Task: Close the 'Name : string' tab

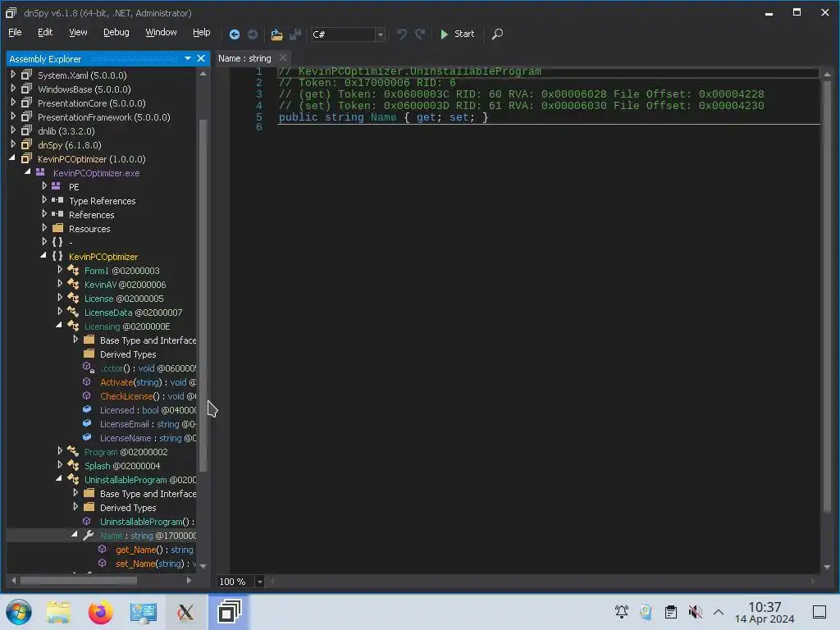Action: (x=283, y=58)
